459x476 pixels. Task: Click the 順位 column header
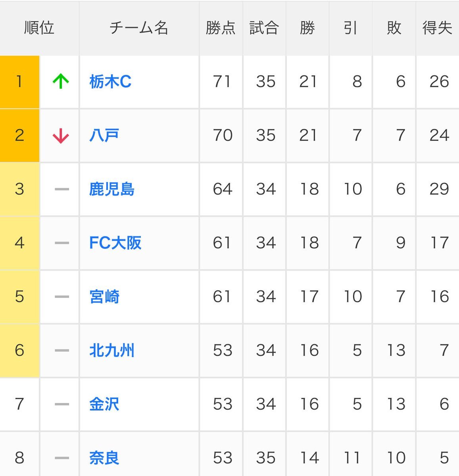[39, 28]
